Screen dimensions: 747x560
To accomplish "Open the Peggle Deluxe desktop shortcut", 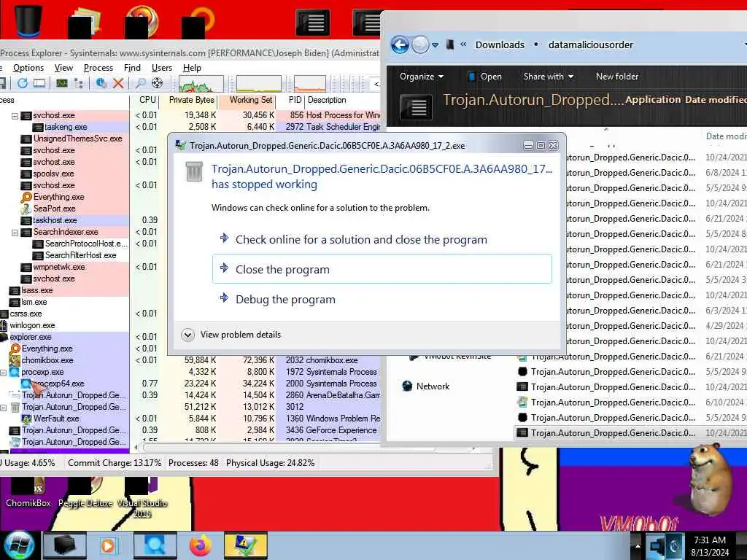I will tap(86, 492).
